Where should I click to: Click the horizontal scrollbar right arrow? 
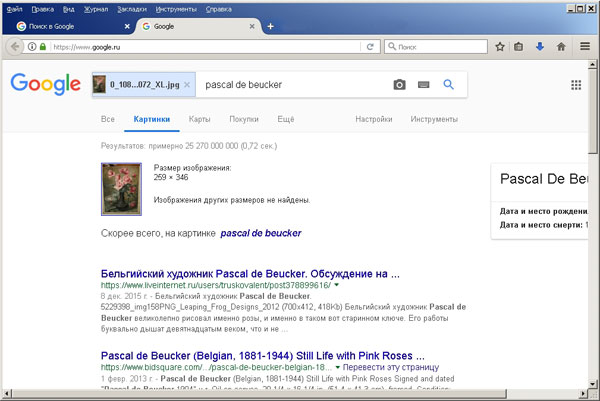click(583, 393)
